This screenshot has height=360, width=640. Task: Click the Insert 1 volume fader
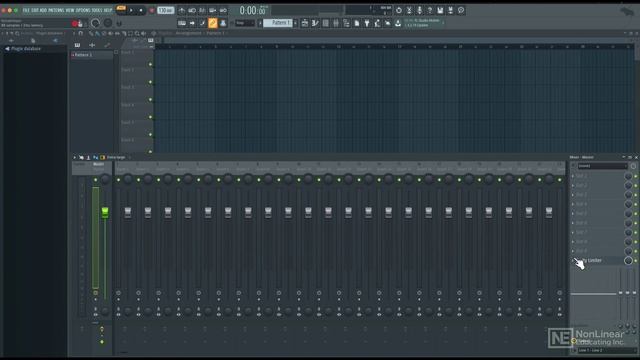tap(128, 212)
